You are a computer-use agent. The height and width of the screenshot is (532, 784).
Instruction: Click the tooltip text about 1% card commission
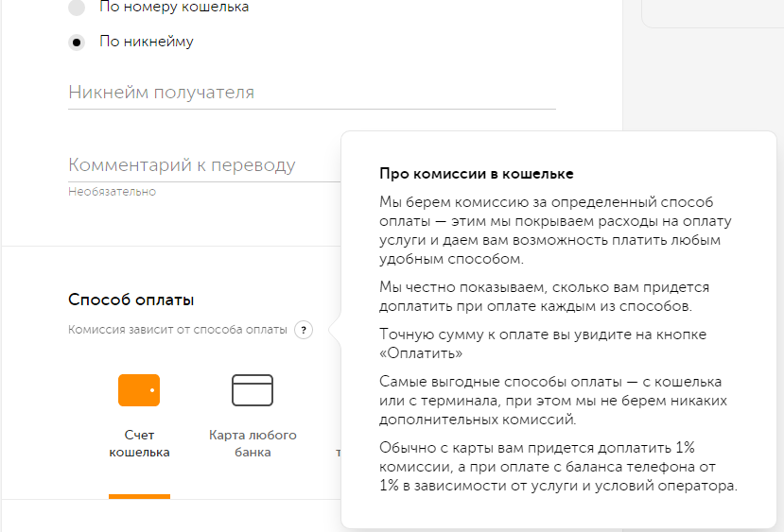point(557,467)
